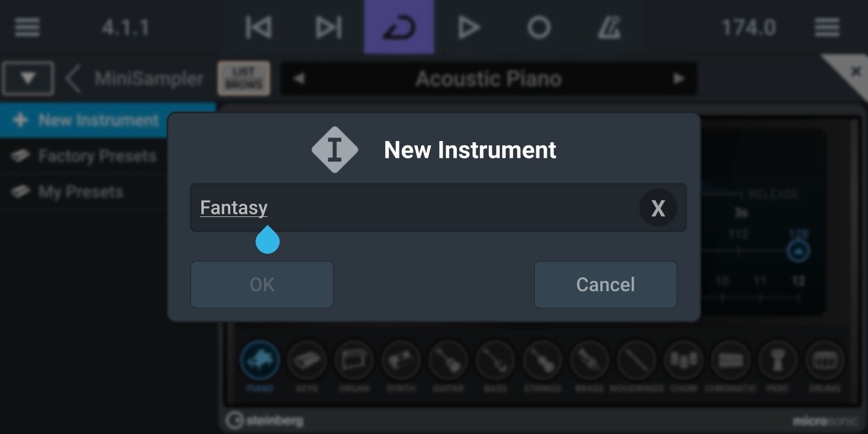Confirm new instrument with OK
The image size is (868, 434).
pyautogui.click(x=262, y=285)
